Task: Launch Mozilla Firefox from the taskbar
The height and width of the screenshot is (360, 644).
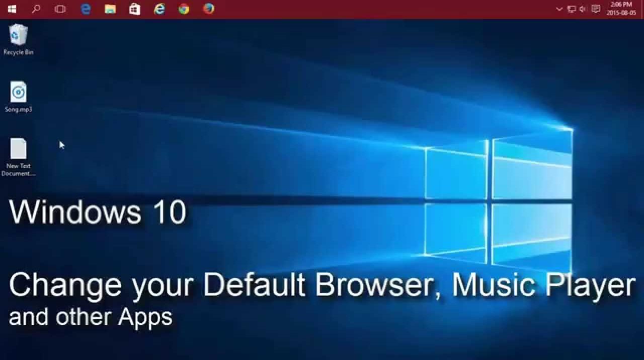Action: pyautogui.click(x=209, y=9)
